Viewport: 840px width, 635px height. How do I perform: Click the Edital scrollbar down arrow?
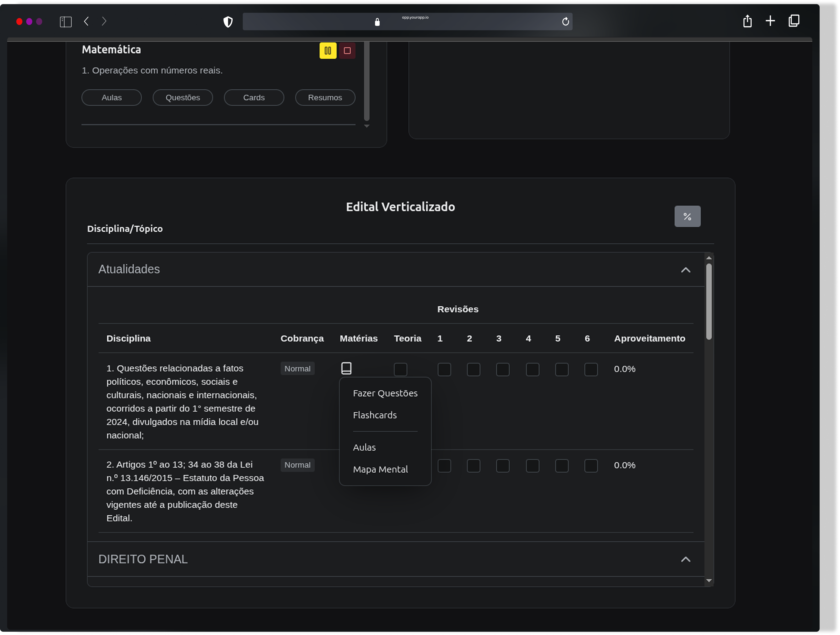[709, 581]
